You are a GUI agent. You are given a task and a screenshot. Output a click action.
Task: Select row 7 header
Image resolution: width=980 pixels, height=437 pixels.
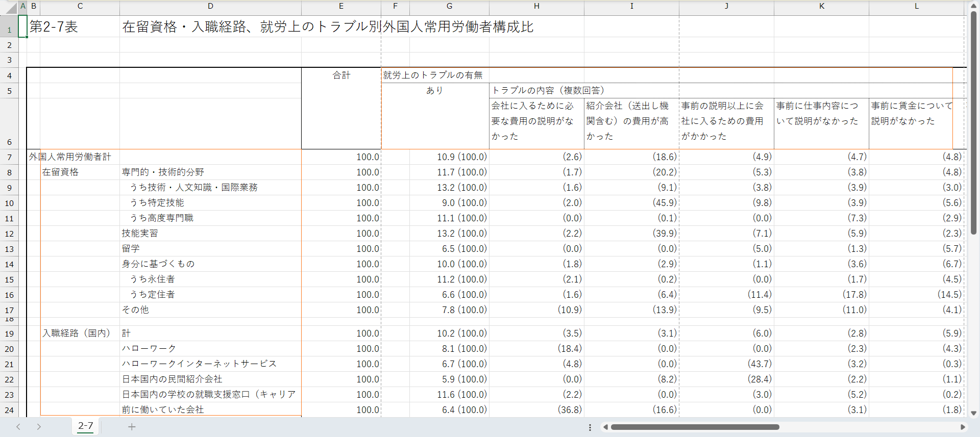tap(9, 157)
